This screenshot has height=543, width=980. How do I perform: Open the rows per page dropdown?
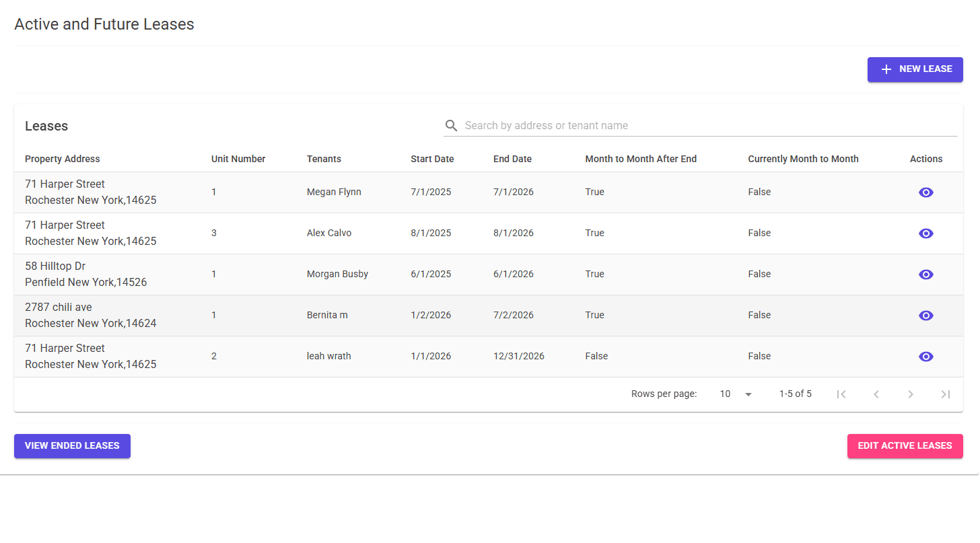pos(736,394)
